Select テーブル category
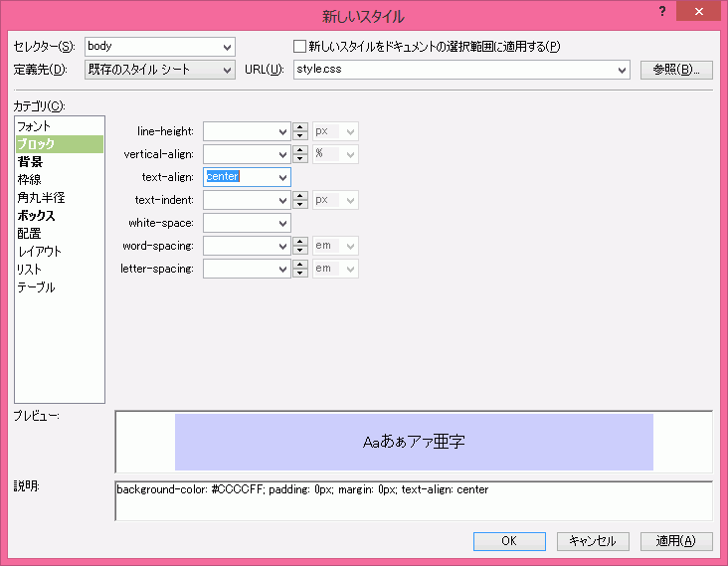The width and height of the screenshot is (728, 566). [x=60, y=286]
